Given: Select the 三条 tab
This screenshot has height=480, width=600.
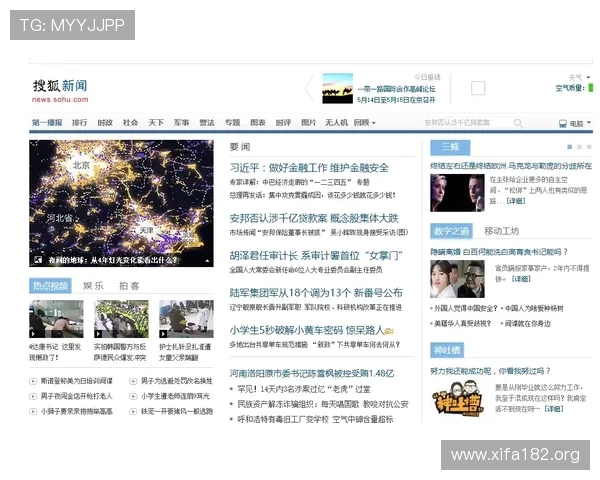Looking at the screenshot, I should 450,147.
